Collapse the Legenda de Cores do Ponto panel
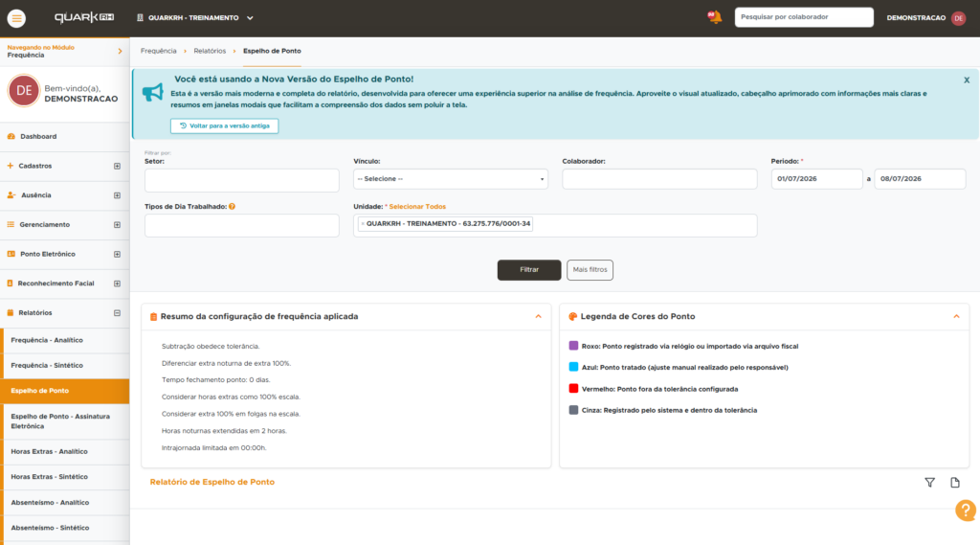This screenshot has width=980, height=545. tap(956, 317)
